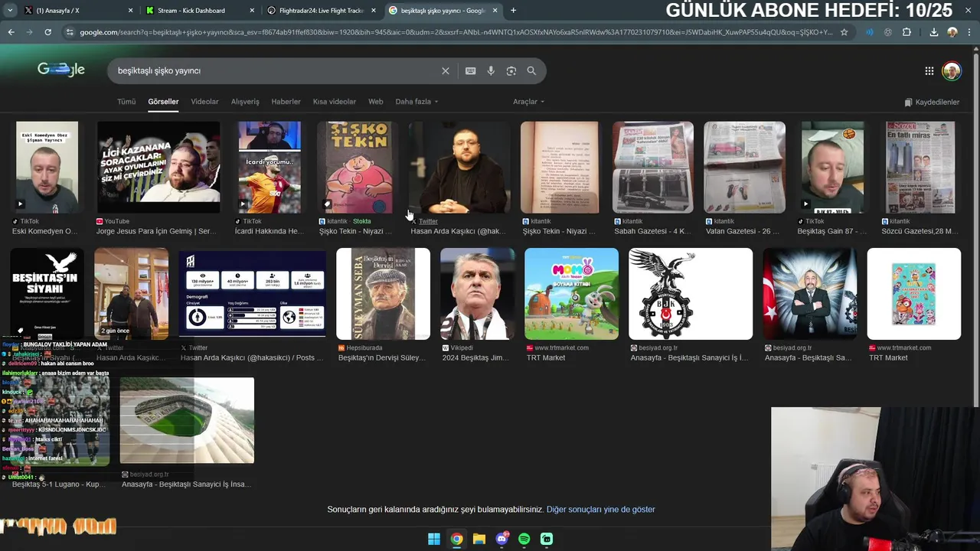Clear the search query

click(446, 70)
